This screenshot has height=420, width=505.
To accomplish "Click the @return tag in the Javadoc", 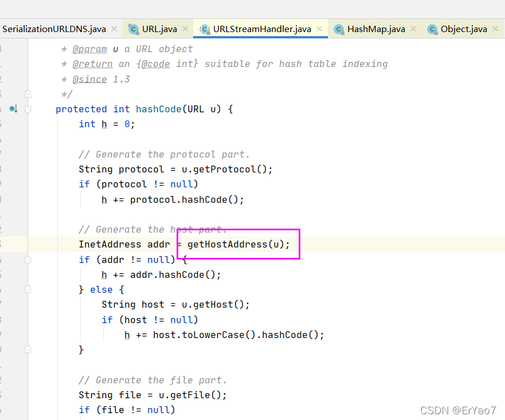I will [x=93, y=64].
